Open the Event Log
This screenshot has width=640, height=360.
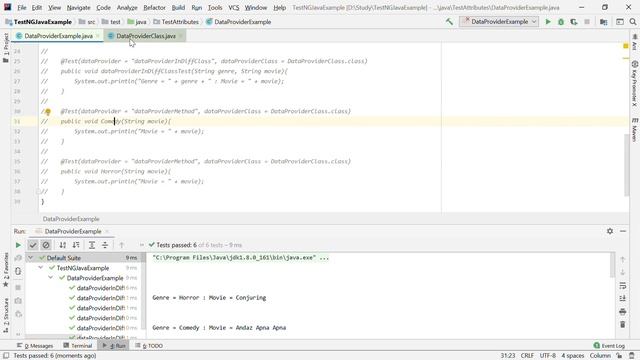(609, 346)
